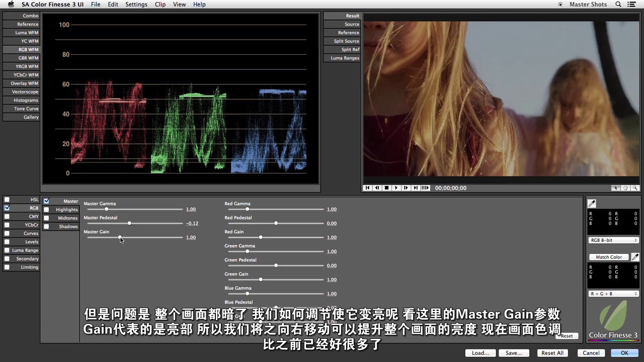Open the R + G + B dropdown
The width and height of the screenshot is (644, 362).
tap(613, 294)
